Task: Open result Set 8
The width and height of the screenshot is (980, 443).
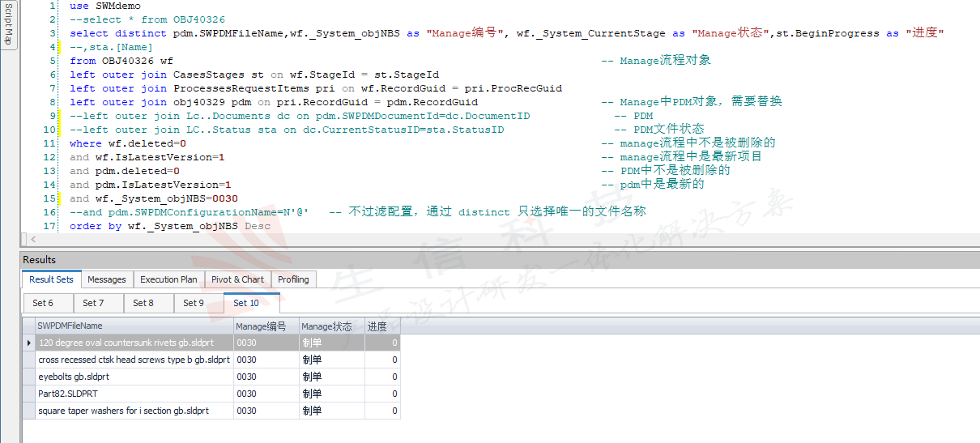Action: (x=143, y=303)
